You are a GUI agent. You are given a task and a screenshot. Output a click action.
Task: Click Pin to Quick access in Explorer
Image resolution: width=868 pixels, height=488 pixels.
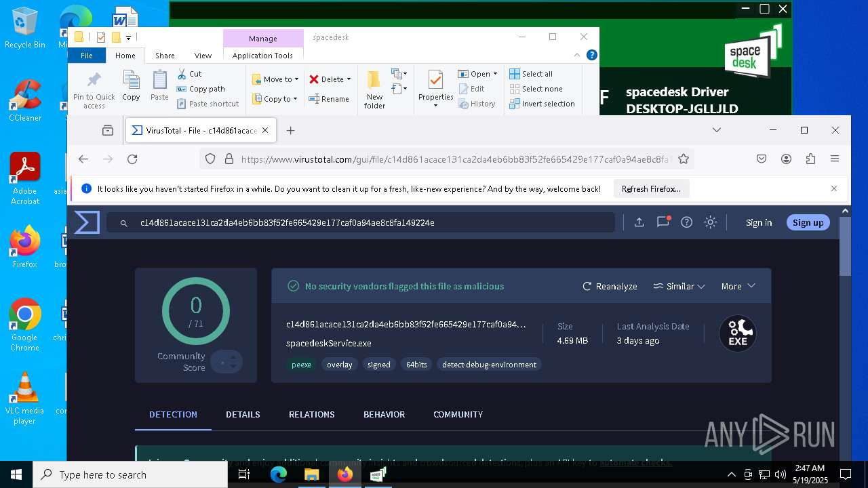tap(94, 89)
